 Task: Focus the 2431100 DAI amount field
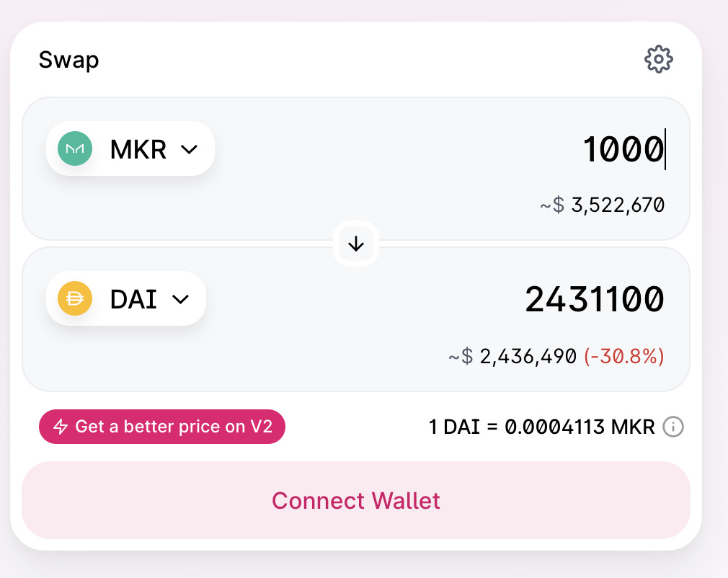(x=594, y=299)
